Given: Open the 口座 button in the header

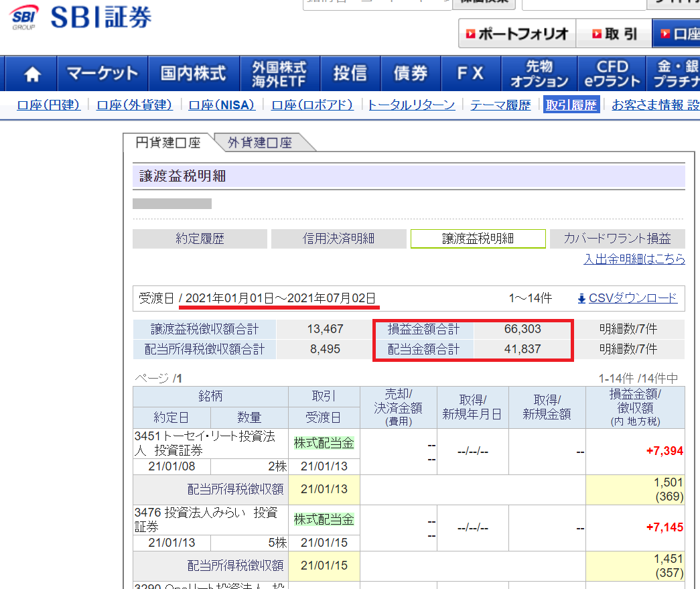Looking at the screenshot, I should [x=677, y=34].
